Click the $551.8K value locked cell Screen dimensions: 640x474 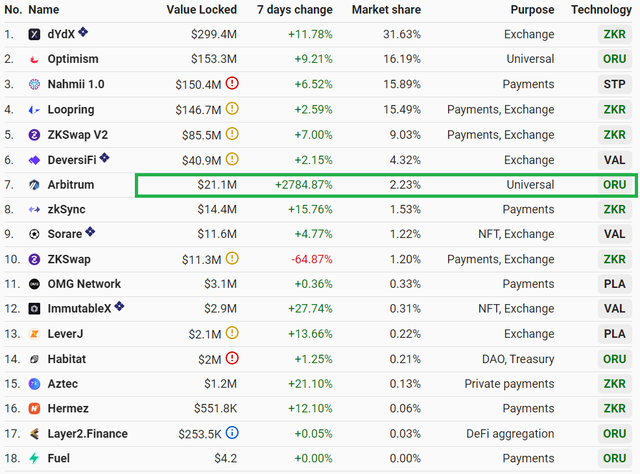[216, 409]
